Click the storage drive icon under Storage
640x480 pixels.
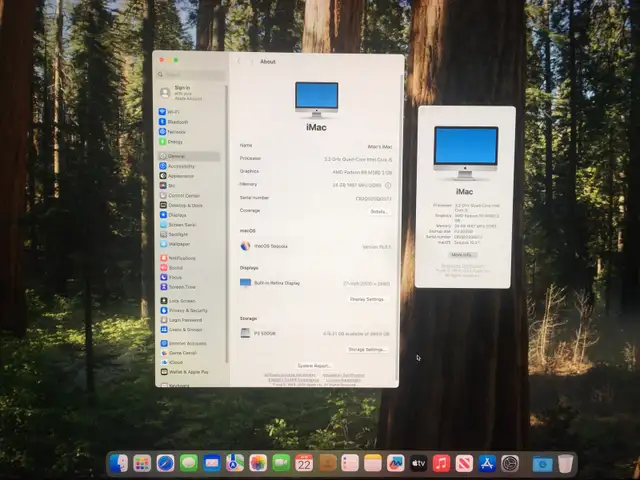(x=245, y=333)
